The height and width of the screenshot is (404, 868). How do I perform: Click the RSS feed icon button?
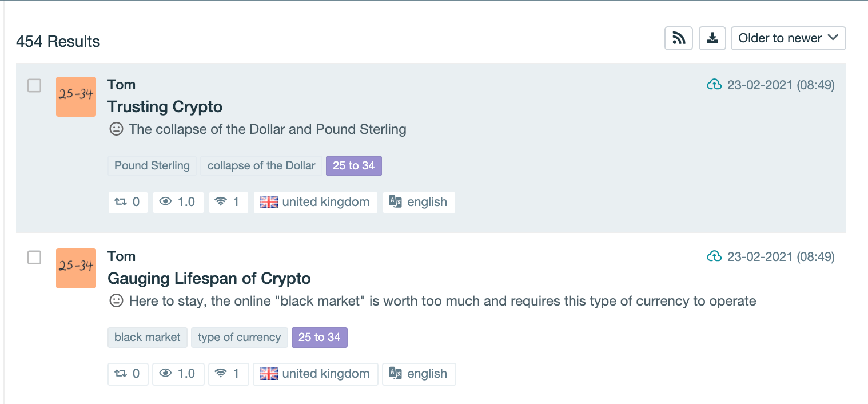(679, 38)
